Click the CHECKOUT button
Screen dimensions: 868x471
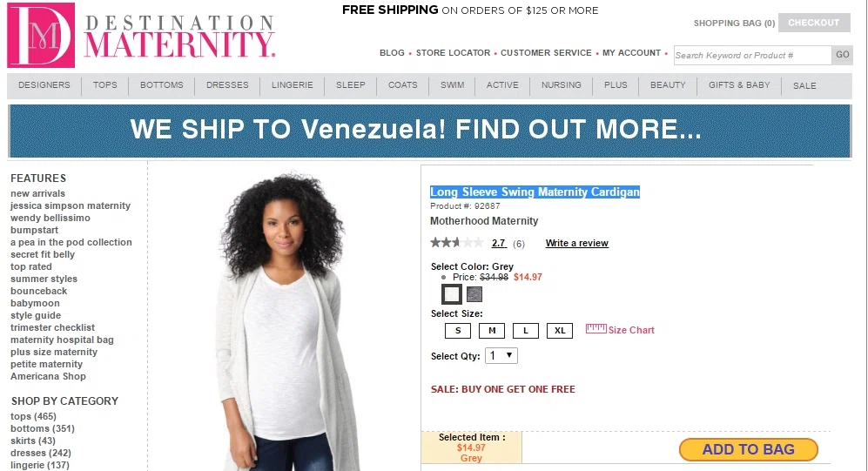tap(814, 23)
